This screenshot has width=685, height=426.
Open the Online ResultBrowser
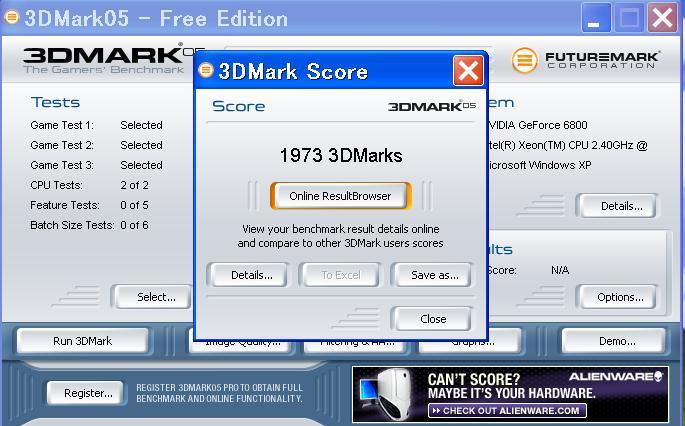pyautogui.click(x=341, y=196)
